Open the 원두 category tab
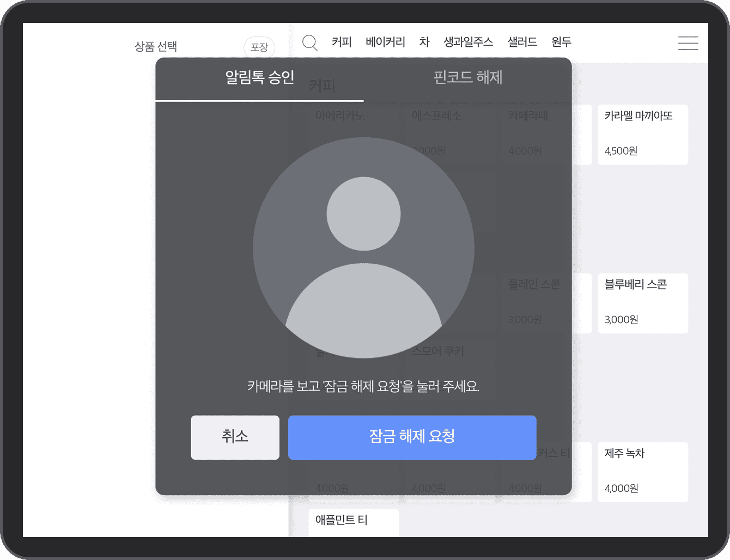This screenshot has width=730, height=560. pyautogui.click(x=561, y=42)
